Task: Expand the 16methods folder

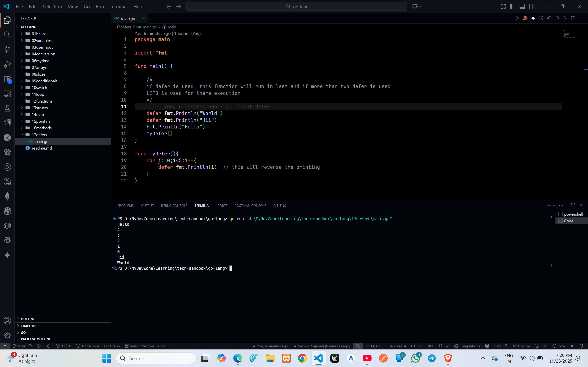Action: point(42,128)
